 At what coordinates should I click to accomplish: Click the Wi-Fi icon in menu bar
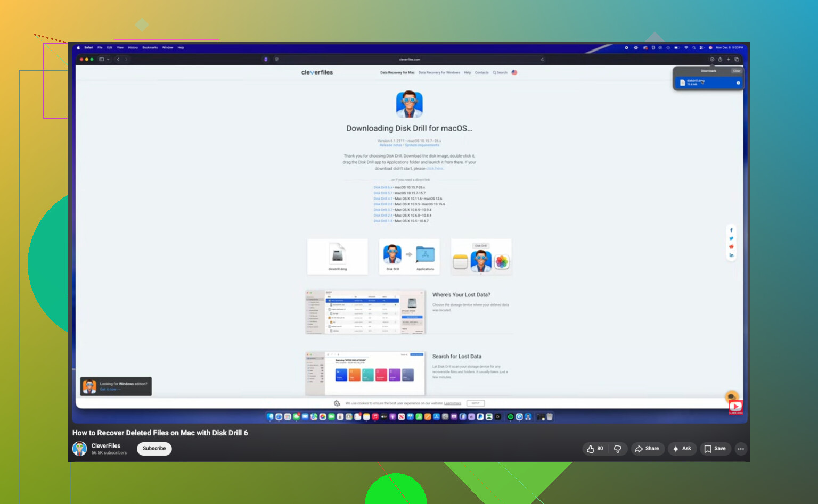click(x=686, y=47)
